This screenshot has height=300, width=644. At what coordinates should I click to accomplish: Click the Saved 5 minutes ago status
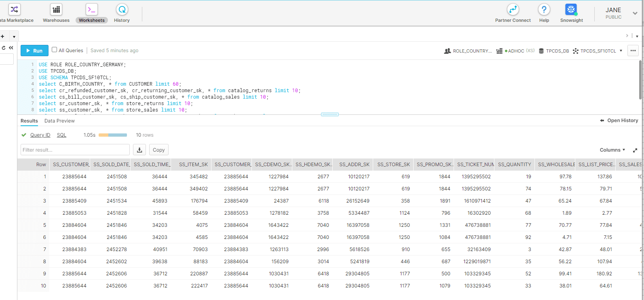pos(114,51)
